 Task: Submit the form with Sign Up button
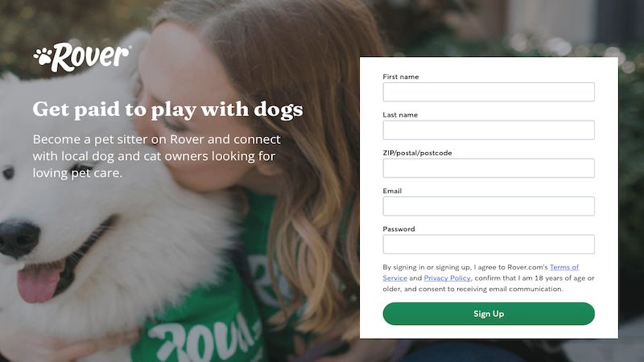(489, 314)
